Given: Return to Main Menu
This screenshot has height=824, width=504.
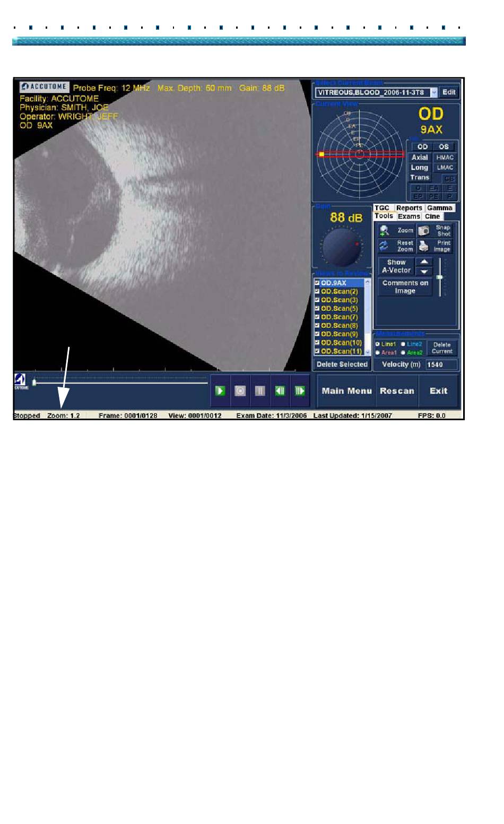Looking at the screenshot, I should pyautogui.click(x=346, y=391).
